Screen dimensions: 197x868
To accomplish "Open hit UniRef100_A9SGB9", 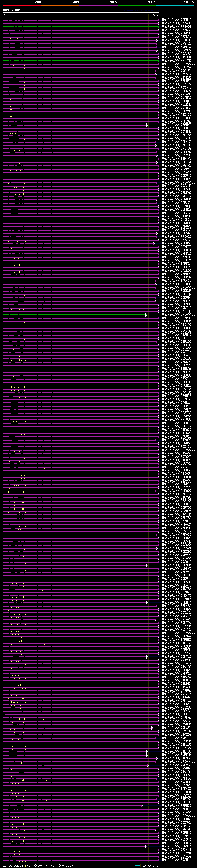I will coord(177,26).
